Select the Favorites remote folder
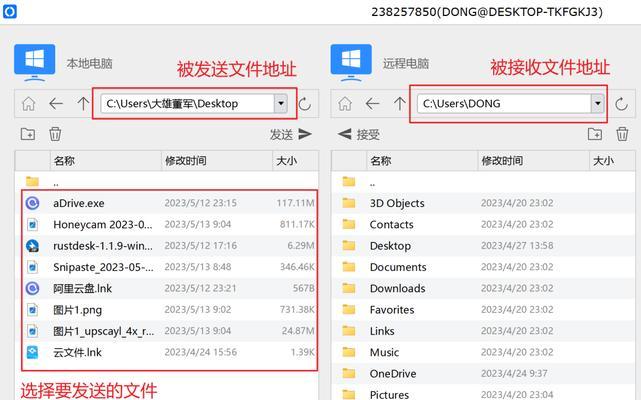The height and width of the screenshot is (400, 641). tap(483, 310)
